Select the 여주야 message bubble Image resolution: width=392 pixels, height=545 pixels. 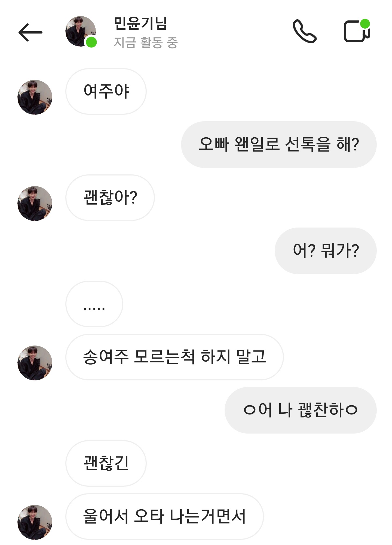106,91
